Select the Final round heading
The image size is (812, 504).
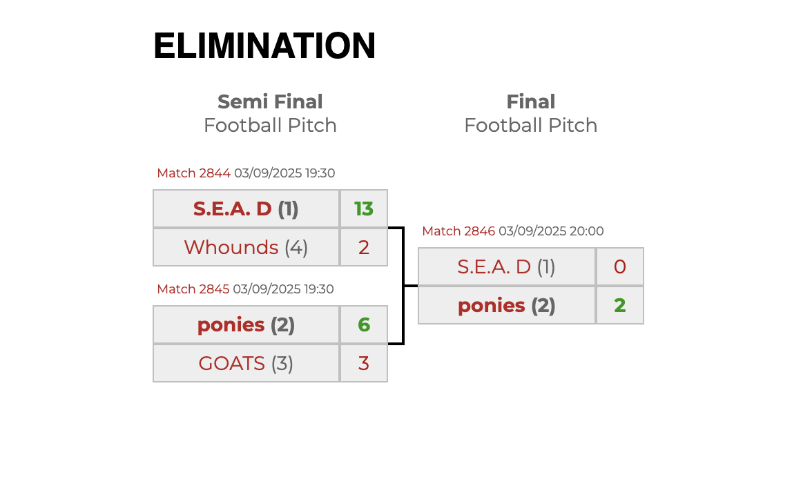click(x=530, y=101)
